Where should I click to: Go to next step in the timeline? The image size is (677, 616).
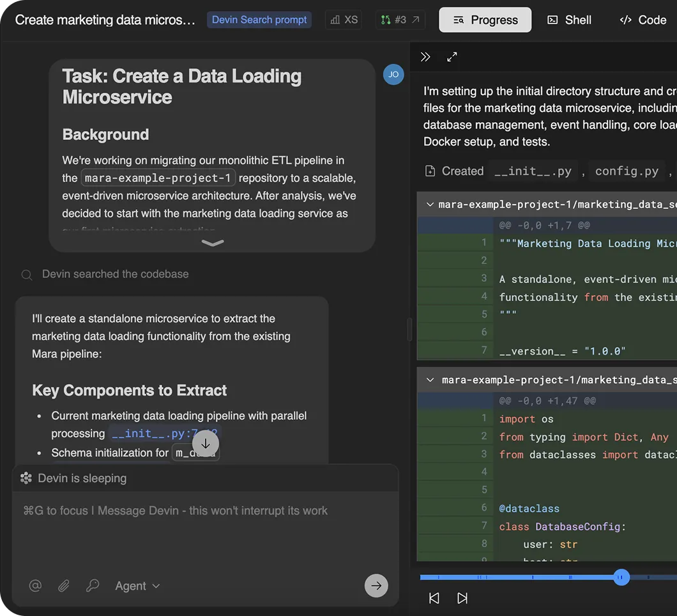pos(462,598)
